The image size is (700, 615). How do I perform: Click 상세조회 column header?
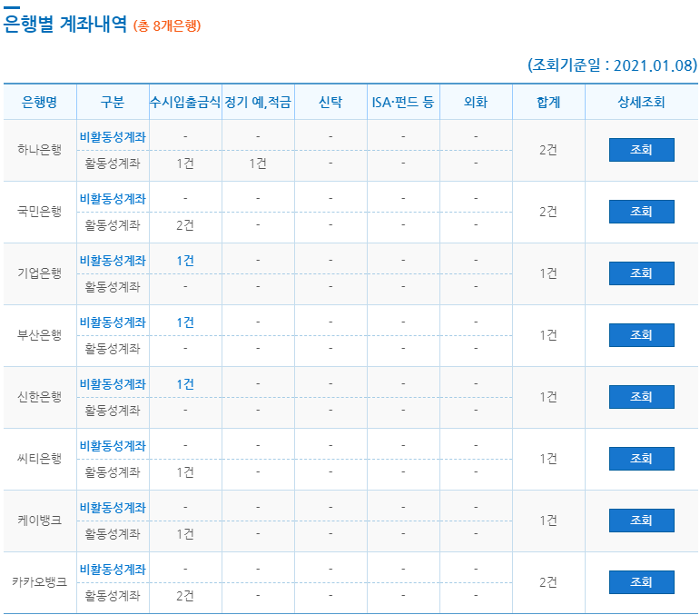(x=641, y=103)
